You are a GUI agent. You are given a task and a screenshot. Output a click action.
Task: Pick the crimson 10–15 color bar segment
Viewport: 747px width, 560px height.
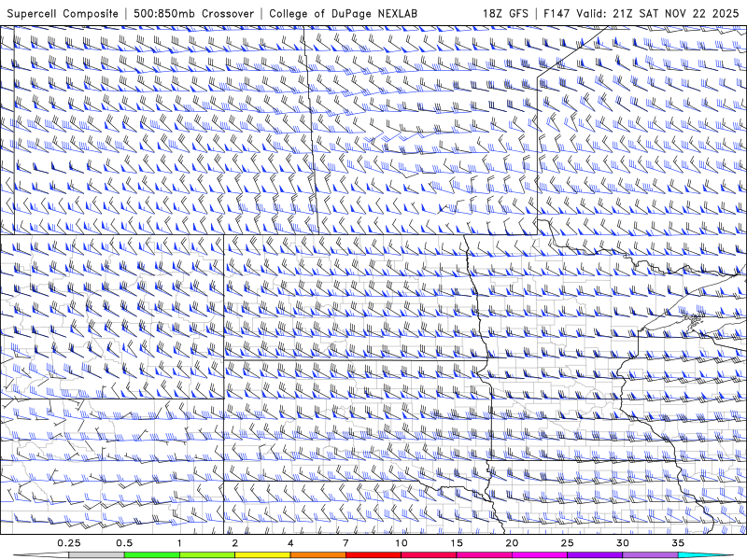(429, 555)
